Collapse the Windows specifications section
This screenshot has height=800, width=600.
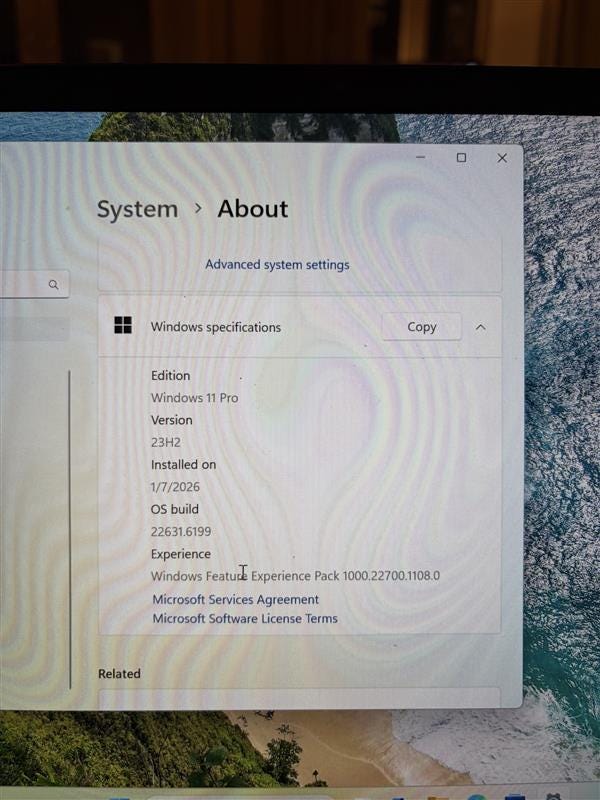pos(481,328)
